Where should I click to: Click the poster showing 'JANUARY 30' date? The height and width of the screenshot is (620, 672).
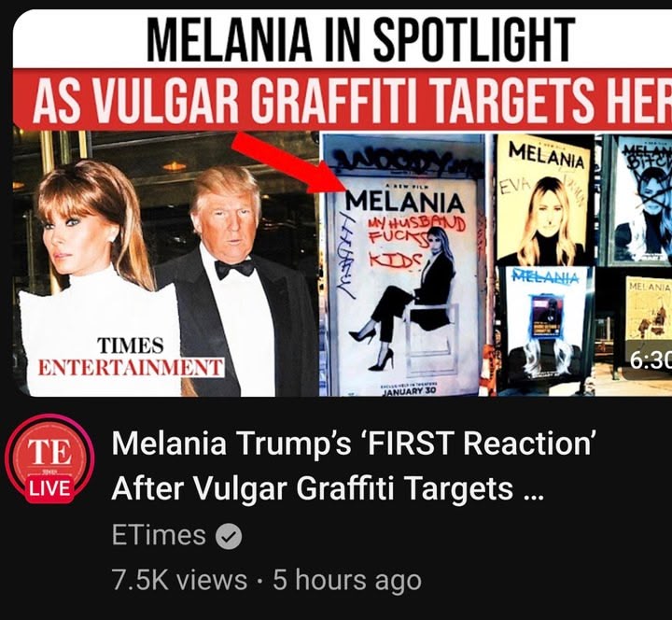pos(403,287)
